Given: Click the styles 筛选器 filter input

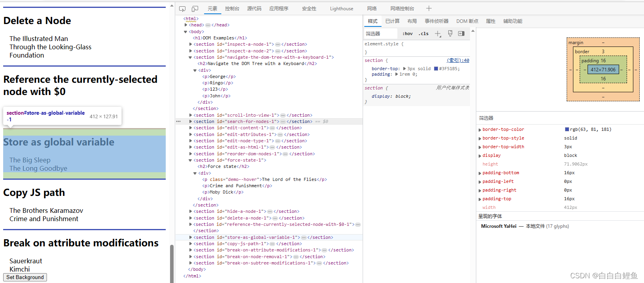Looking at the screenshot, I should tap(381, 34).
